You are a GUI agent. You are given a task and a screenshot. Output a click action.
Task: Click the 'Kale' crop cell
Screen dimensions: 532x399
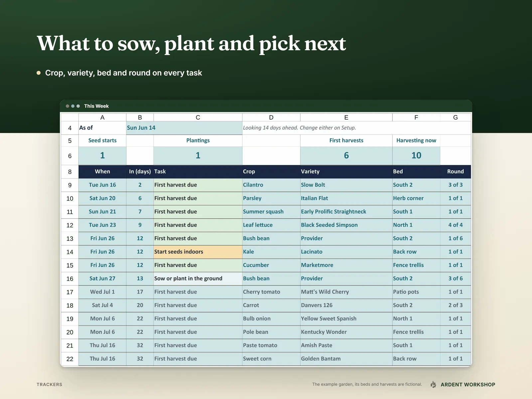point(271,252)
